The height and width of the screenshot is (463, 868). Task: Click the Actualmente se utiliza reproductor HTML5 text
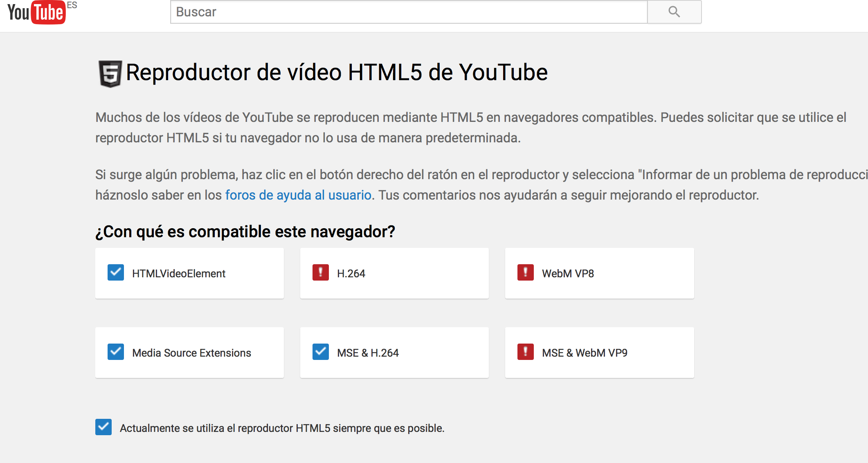[282, 428]
